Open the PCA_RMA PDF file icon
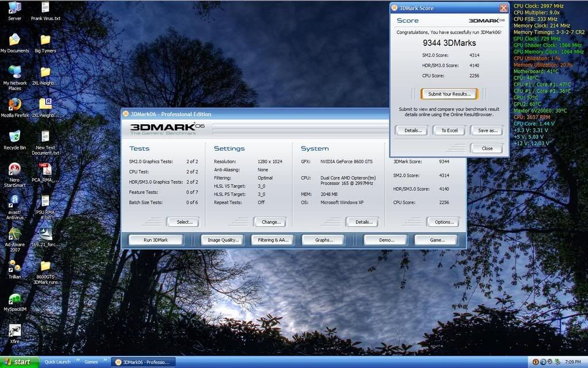The width and height of the screenshot is (588, 368). [x=45, y=168]
